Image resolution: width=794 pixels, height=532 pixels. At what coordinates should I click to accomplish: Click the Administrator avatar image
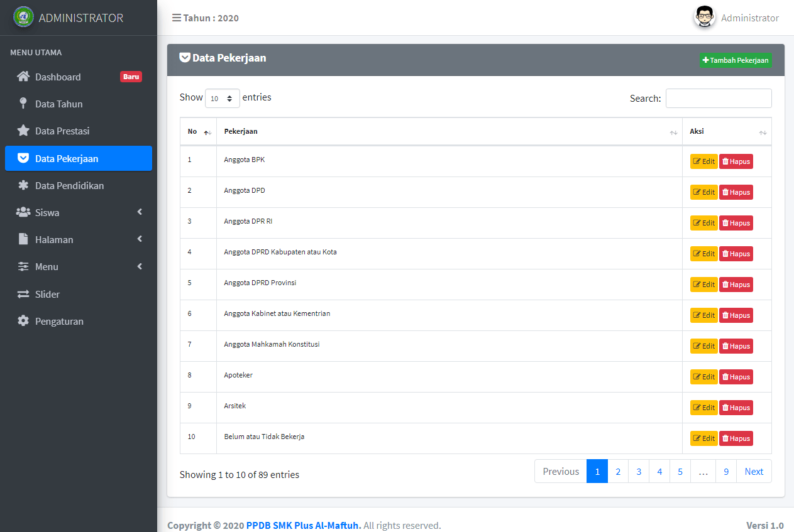click(x=704, y=17)
